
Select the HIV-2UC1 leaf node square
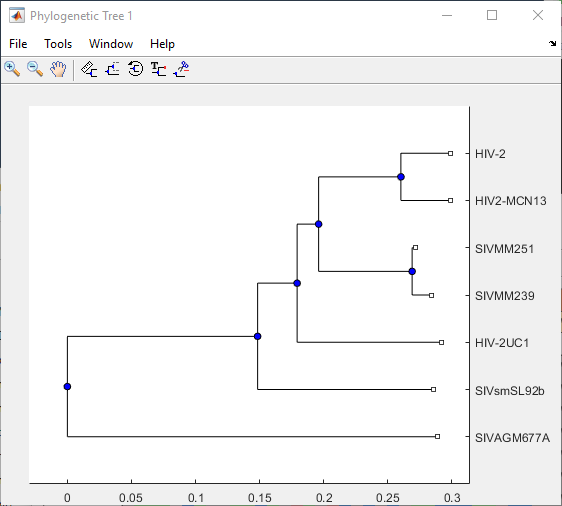pos(442,343)
